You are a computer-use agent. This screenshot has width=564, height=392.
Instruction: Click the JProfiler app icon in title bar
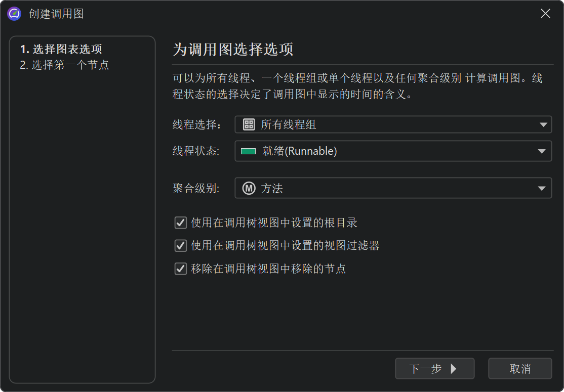click(14, 14)
